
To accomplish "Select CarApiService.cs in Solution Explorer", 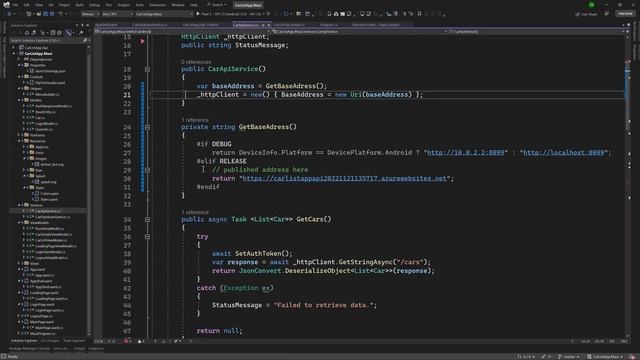I will pyautogui.click(x=48, y=211).
